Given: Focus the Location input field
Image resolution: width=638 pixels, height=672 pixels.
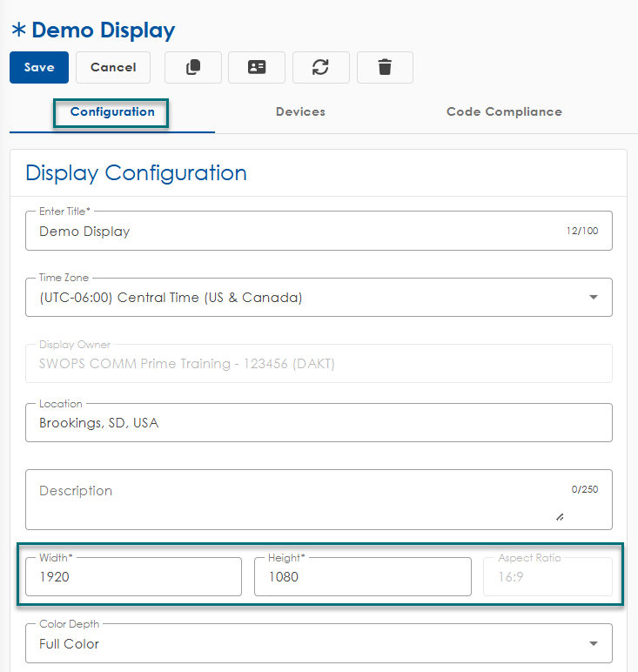Looking at the screenshot, I should coord(319,423).
